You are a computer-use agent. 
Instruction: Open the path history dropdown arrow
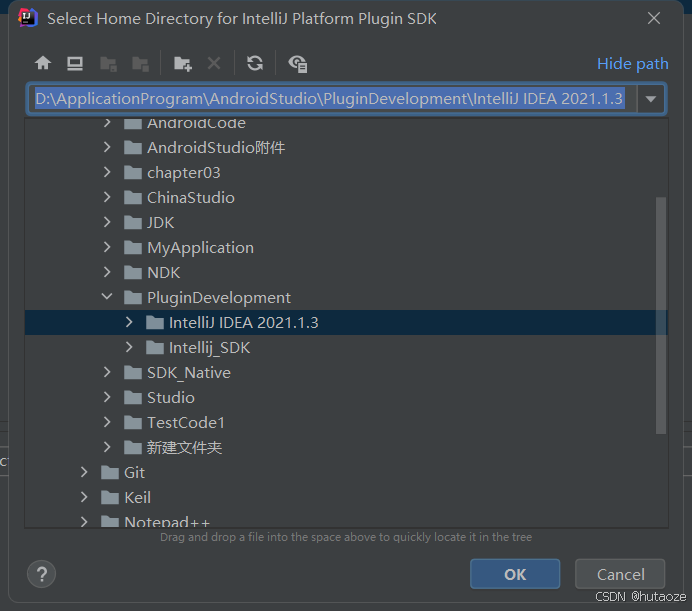click(651, 99)
